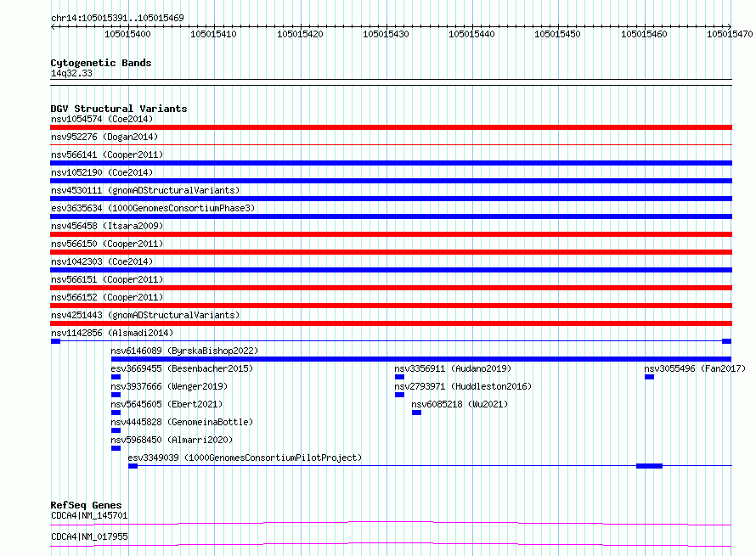Select the nsv566141 (Cooper2011) blue bar

pyautogui.click(x=391, y=163)
